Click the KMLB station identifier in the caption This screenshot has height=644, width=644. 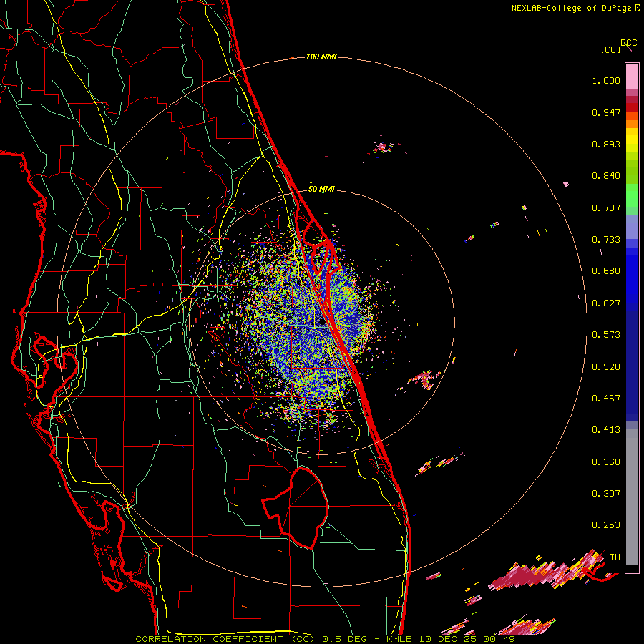click(x=400, y=639)
